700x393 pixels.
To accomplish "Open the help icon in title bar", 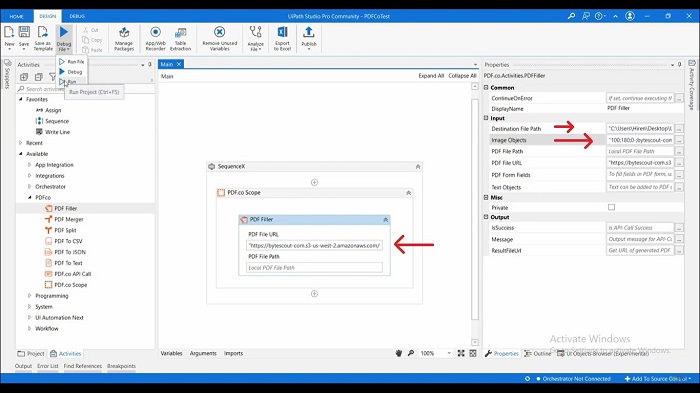I will tap(599, 16).
